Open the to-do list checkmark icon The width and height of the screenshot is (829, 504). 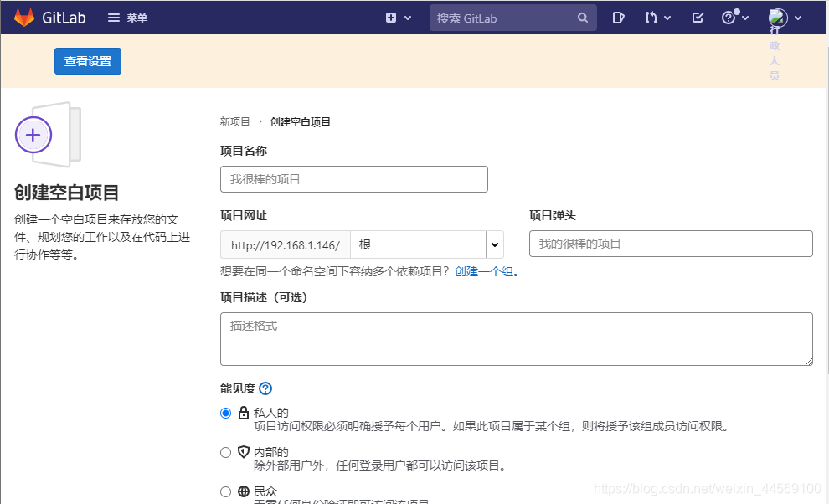pos(698,18)
